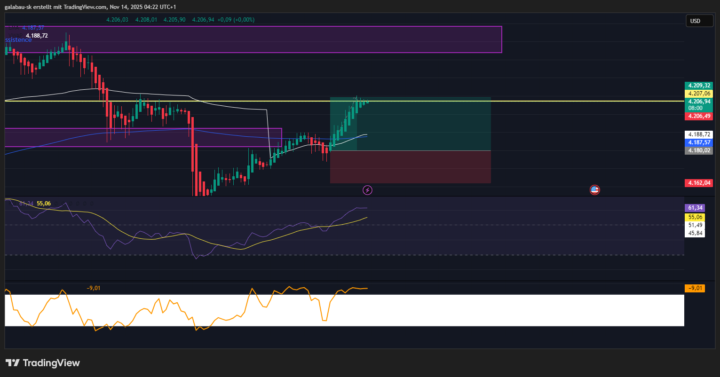The image size is (720, 377).
Task: Select the red 4.206,49 price label
Action: coord(699,117)
